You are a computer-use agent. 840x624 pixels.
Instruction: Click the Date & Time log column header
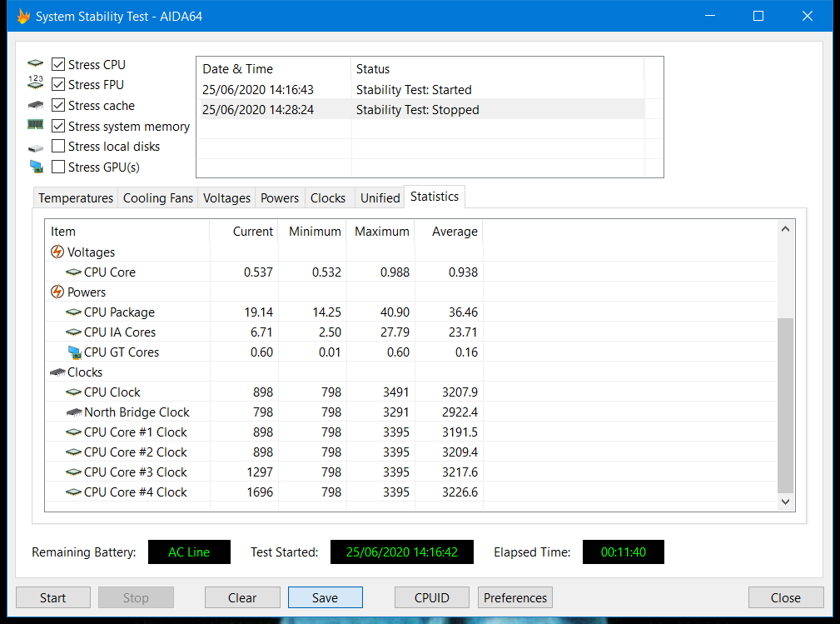pos(274,68)
